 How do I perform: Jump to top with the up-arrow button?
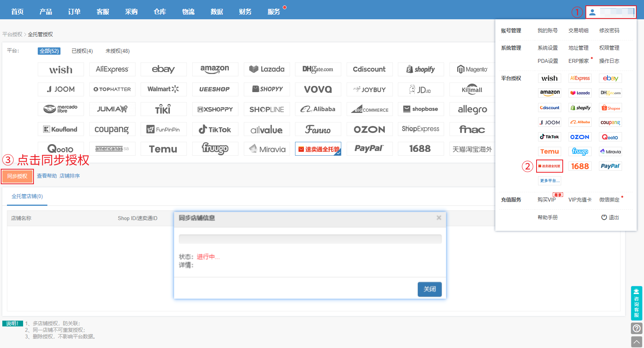pyautogui.click(x=637, y=342)
